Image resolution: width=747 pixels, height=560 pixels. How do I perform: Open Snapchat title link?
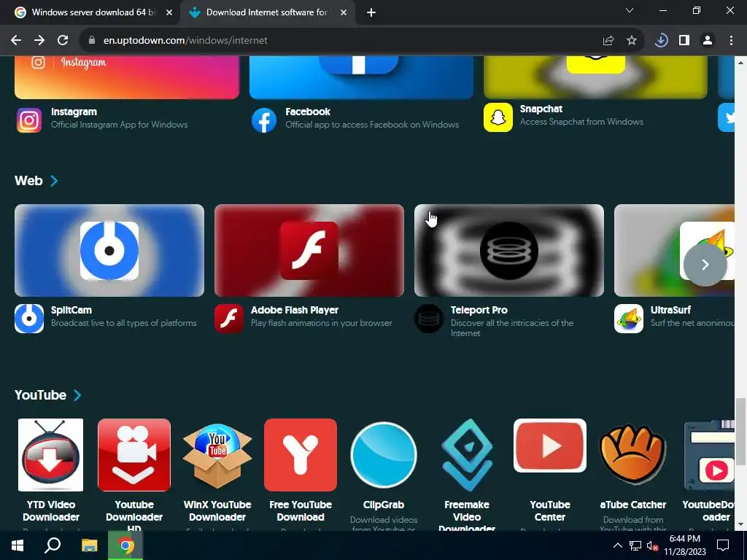[541, 109]
